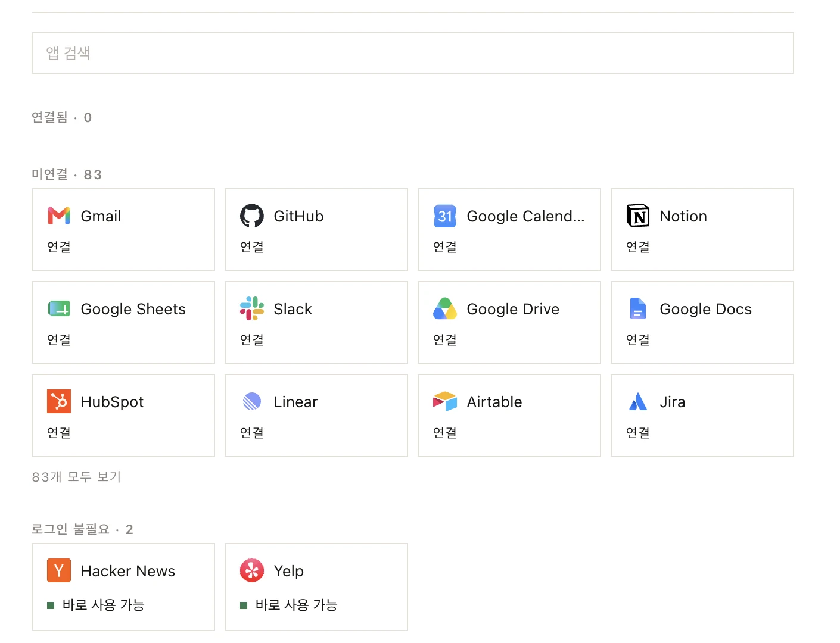Click the Google Sheets icon

(x=59, y=308)
